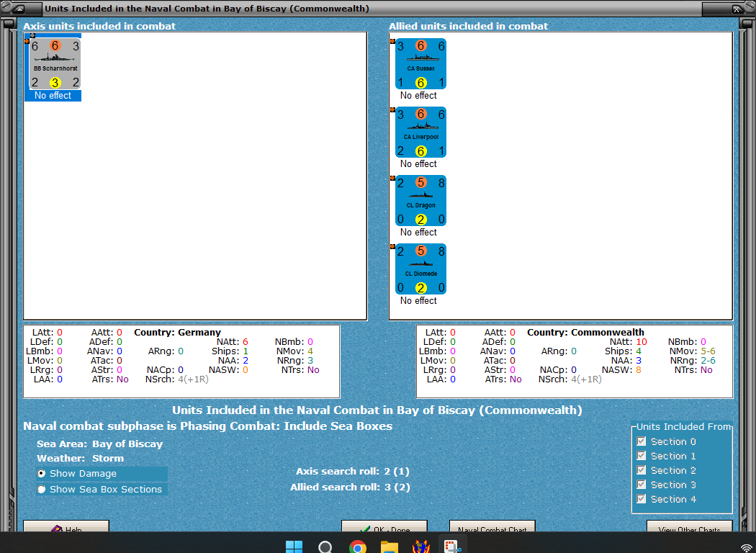Click the Commonwealth NAtt value 10

642,342
